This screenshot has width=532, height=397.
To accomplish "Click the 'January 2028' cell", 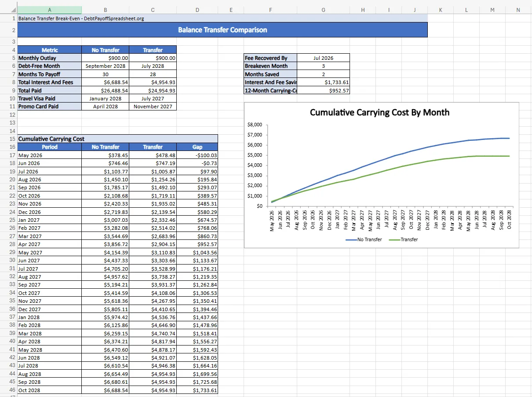I will click(105, 99).
